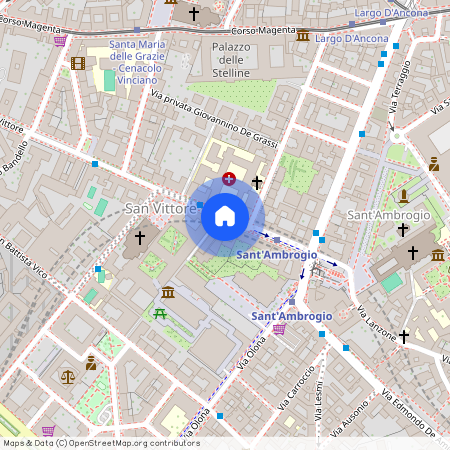This screenshot has height=450, width=450.
Task: Select the church cross under San Vittore label
Action: coord(140,238)
